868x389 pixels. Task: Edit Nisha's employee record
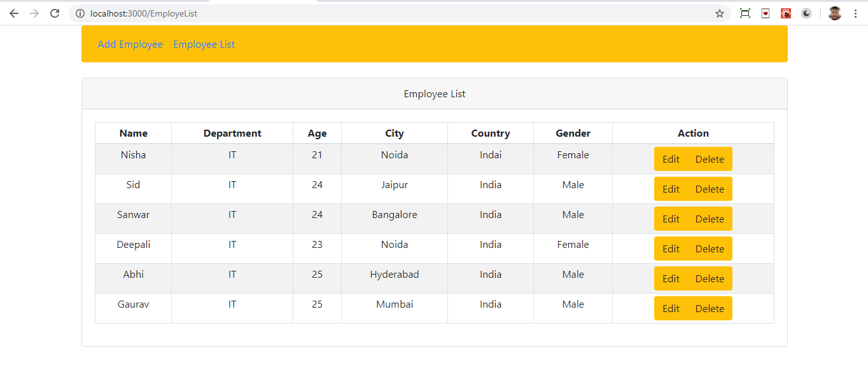coord(671,160)
